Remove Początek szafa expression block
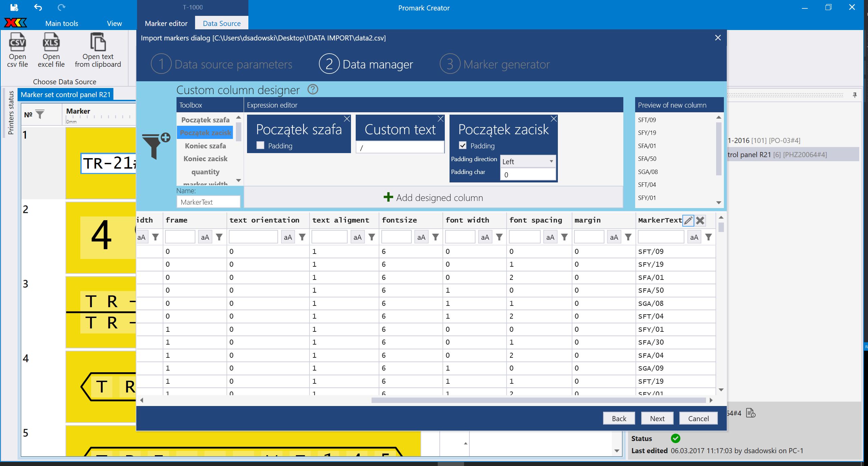This screenshot has width=868, height=466. [347, 119]
